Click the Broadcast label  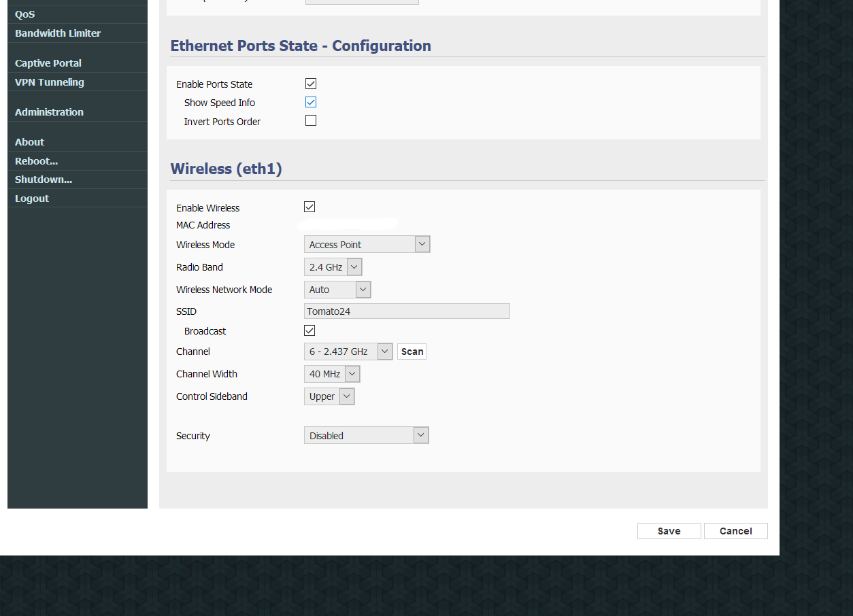pyautogui.click(x=205, y=331)
